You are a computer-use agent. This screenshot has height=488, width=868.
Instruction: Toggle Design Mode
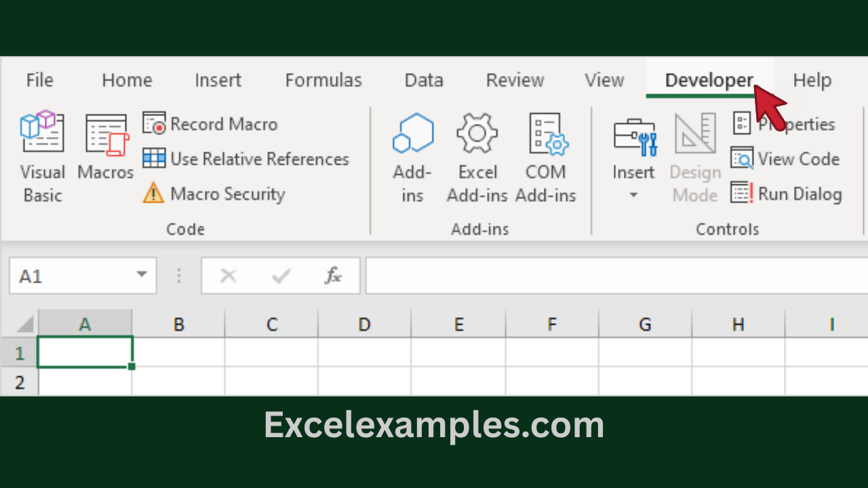(695, 159)
